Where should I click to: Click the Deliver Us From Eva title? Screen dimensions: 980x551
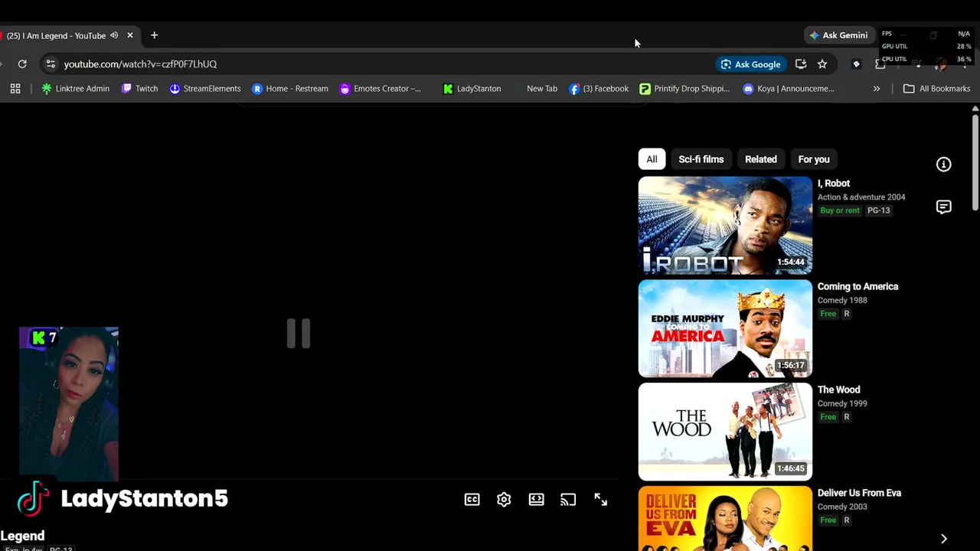pyautogui.click(x=859, y=494)
